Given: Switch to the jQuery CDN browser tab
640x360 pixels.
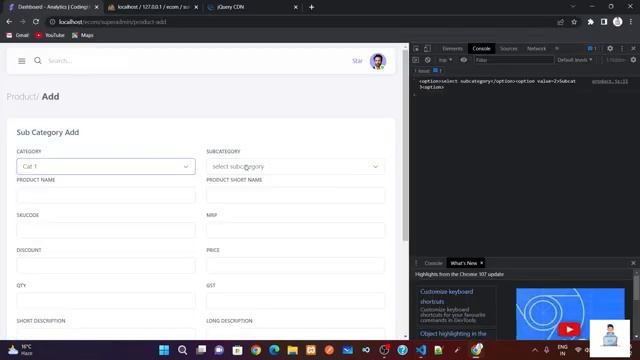Looking at the screenshot, I should tap(252, 7).
